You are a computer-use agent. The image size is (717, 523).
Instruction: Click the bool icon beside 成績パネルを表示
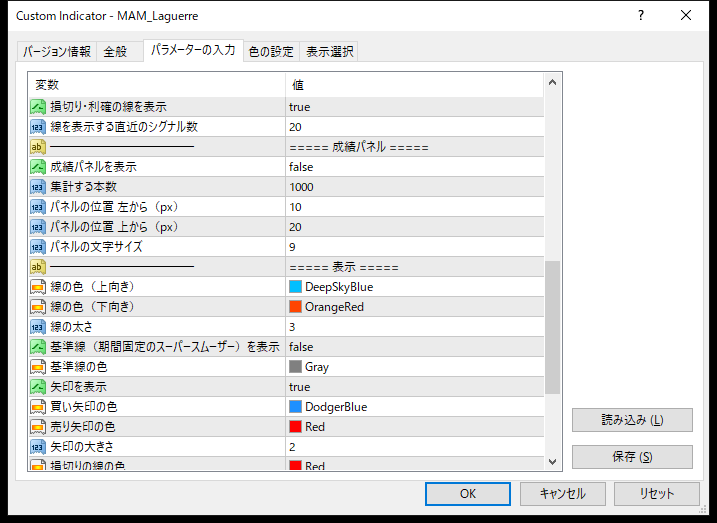tap(38, 167)
